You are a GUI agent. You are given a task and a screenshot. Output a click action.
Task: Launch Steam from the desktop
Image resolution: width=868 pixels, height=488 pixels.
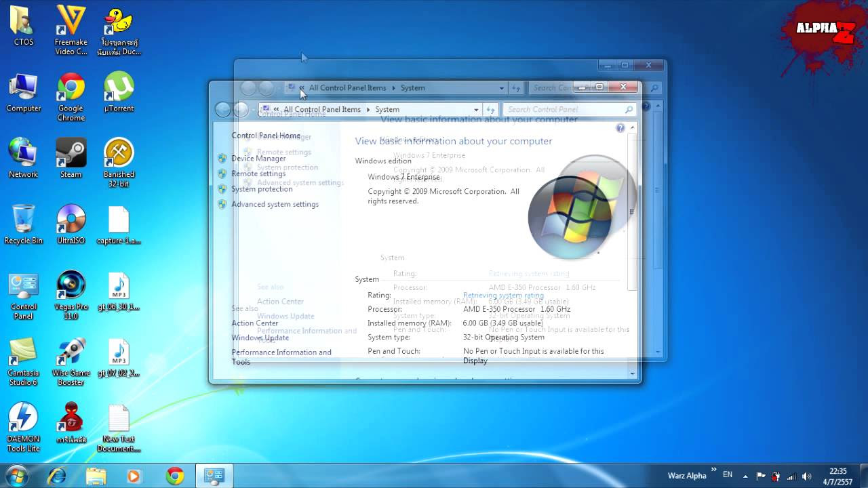[x=71, y=159]
